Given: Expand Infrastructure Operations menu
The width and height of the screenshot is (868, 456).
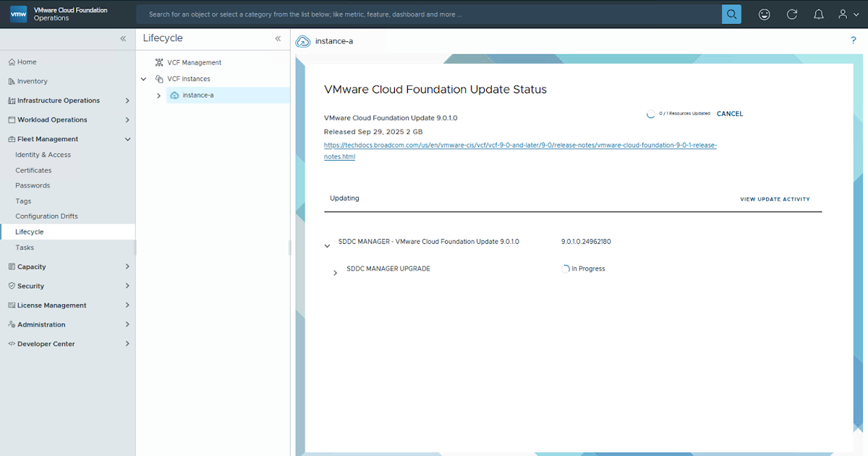Looking at the screenshot, I should [x=127, y=101].
